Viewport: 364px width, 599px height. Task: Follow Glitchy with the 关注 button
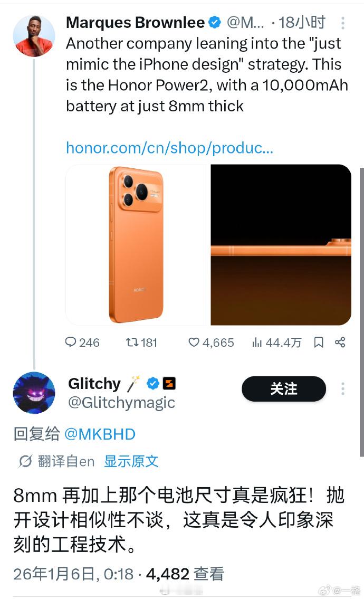pyautogui.click(x=284, y=388)
